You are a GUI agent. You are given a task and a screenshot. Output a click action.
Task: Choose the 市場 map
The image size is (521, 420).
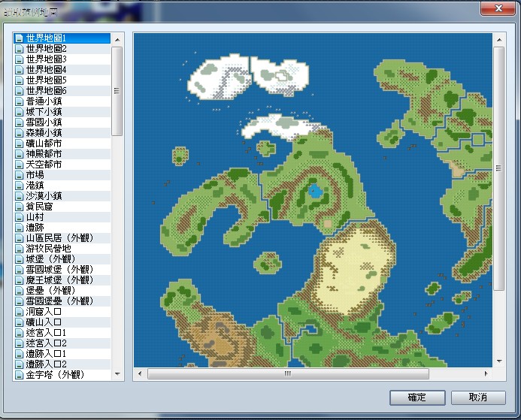62,175
